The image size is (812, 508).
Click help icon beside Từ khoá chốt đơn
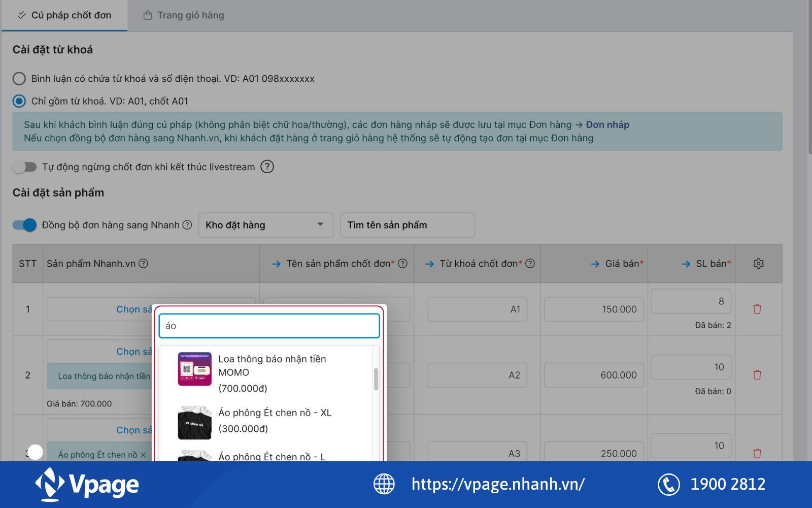click(530, 264)
